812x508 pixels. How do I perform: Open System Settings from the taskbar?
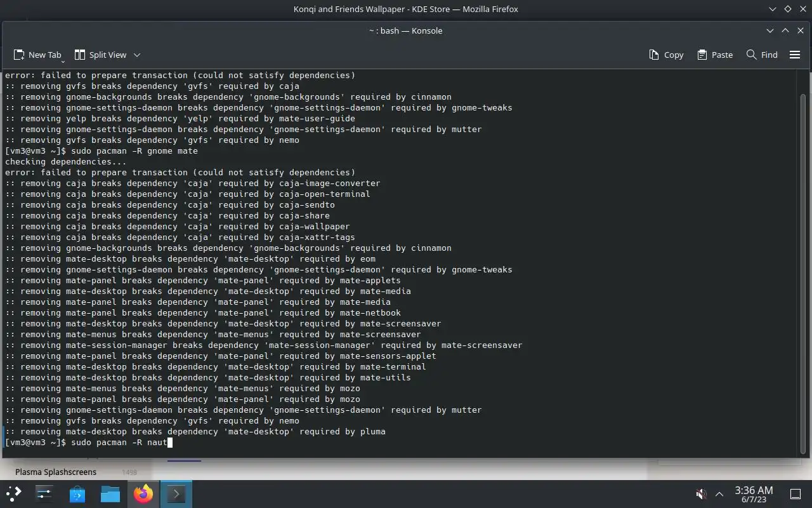[44, 493]
